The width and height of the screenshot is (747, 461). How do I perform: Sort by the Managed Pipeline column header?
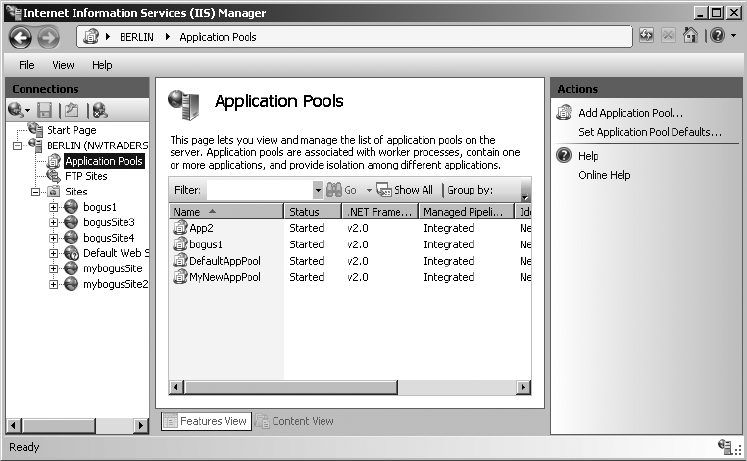click(x=467, y=211)
